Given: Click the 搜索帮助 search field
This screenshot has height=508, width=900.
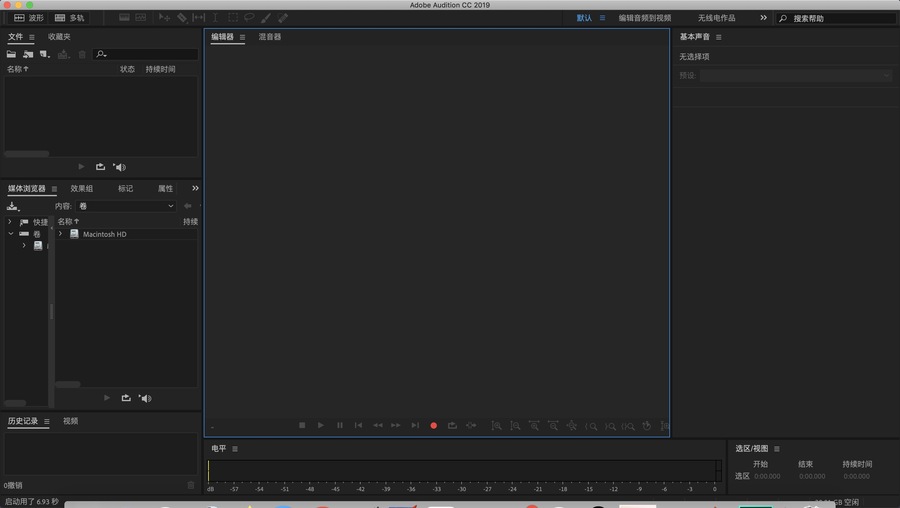Looking at the screenshot, I should 836,18.
